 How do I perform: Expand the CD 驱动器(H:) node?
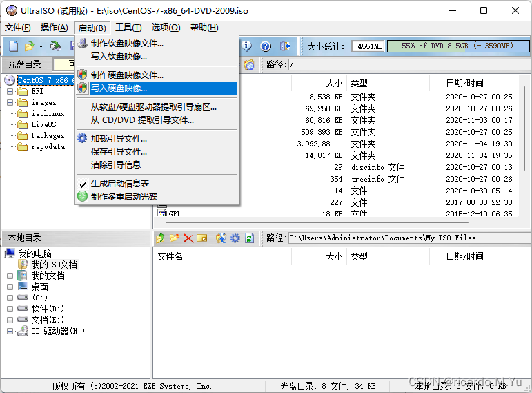pos(10,331)
